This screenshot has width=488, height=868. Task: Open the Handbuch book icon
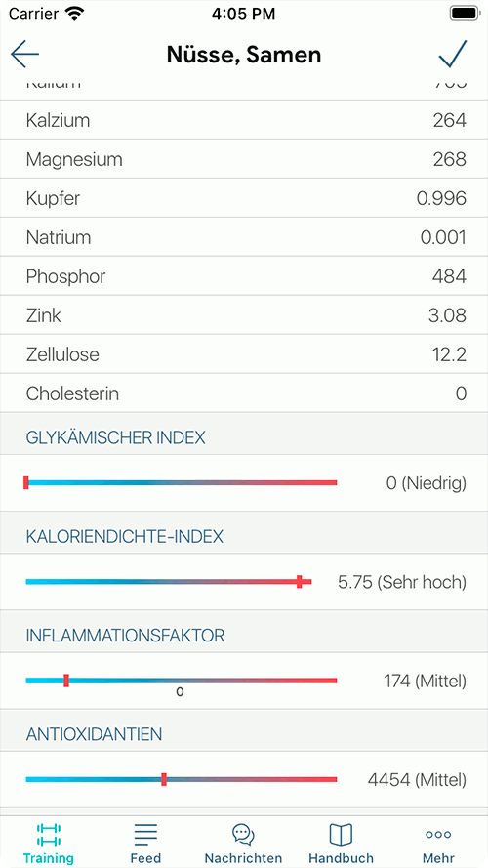(341, 834)
